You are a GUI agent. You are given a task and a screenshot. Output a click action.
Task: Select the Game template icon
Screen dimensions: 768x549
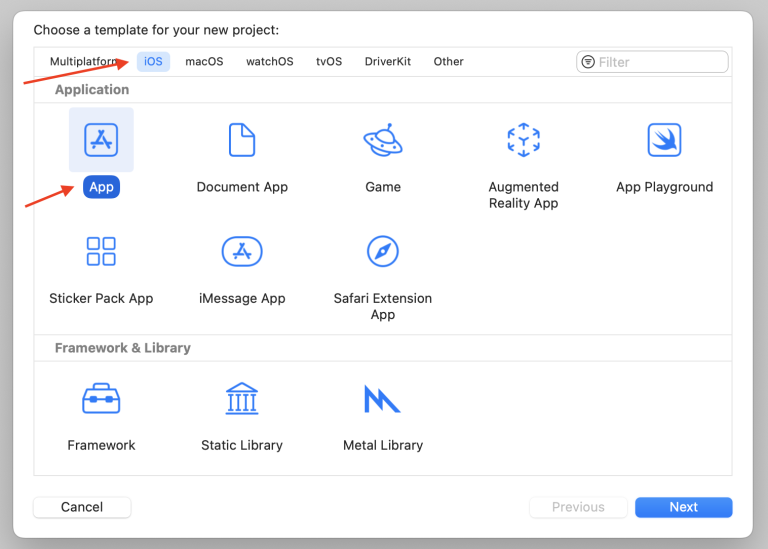pyautogui.click(x=383, y=140)
